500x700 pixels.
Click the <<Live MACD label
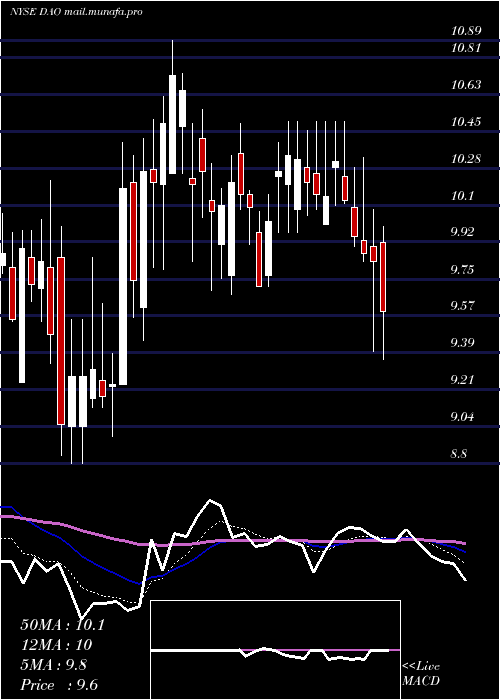click(421, 674)
